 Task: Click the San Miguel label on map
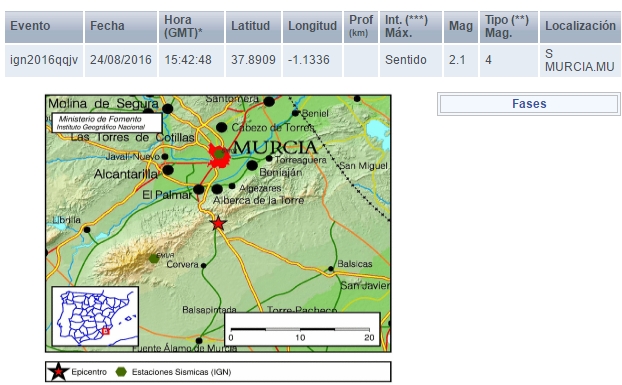[x=363, y=166]
